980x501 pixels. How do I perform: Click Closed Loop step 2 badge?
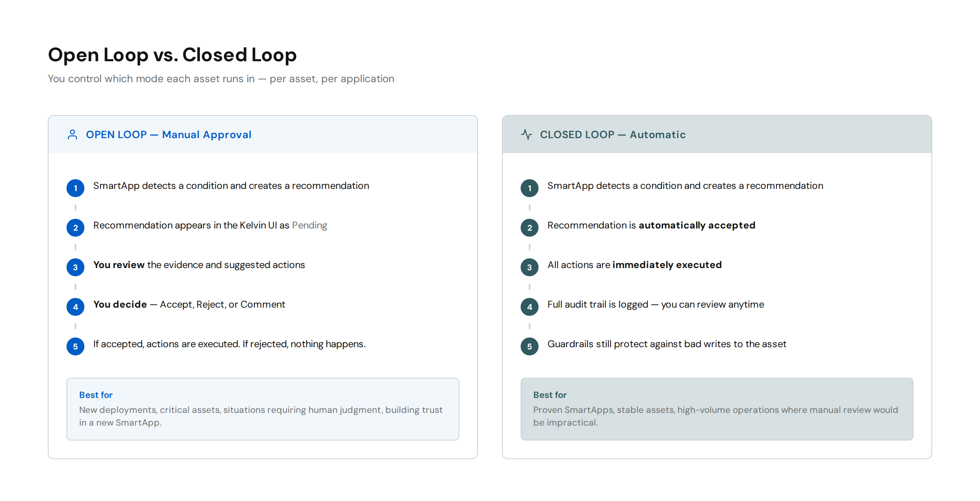click(530, 228)
